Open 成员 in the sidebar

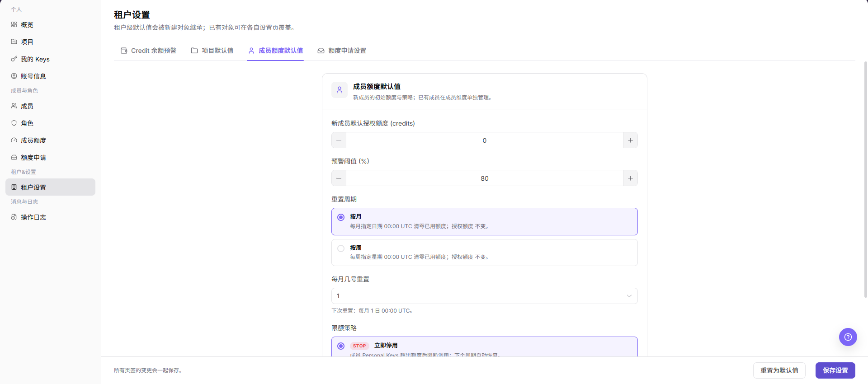coord(50,106)
